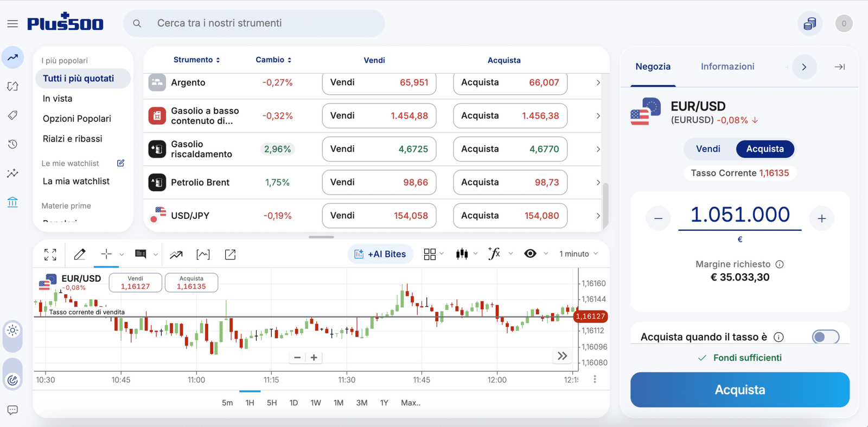Switch theme using the sun icon
This screenshot has width=868, height=427.
[12, 330]
